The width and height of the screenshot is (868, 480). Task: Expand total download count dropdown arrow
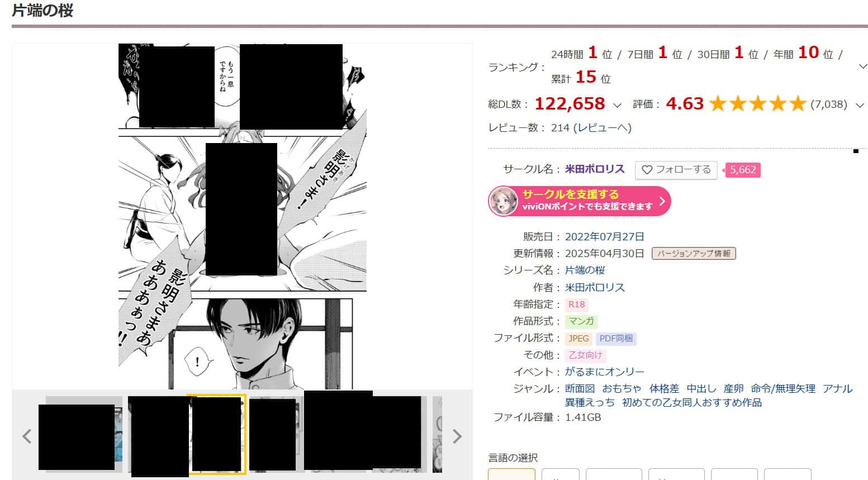click(x=617, y=105)
